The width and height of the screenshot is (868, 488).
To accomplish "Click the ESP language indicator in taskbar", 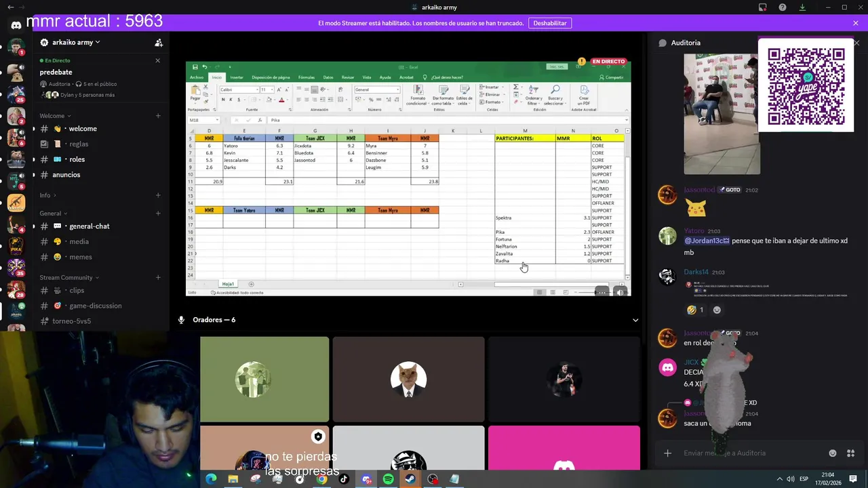I will coord(804,479).
